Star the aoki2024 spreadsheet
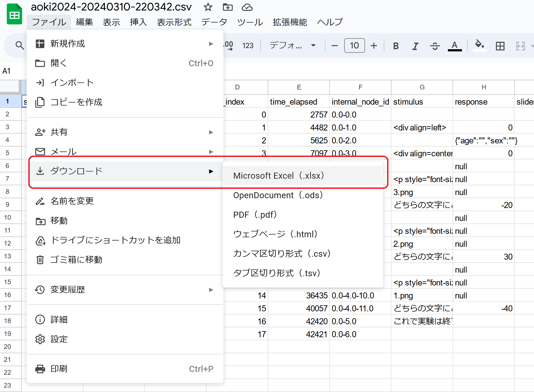The width and height of the screenshot is (534, 392). pos(208,7)
